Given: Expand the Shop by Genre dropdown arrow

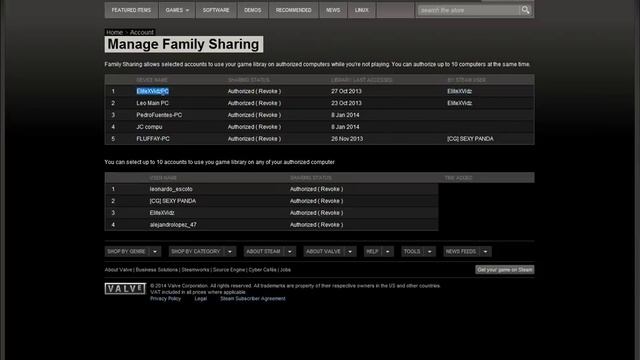Looking at the screenshot, I should (155, 251).
